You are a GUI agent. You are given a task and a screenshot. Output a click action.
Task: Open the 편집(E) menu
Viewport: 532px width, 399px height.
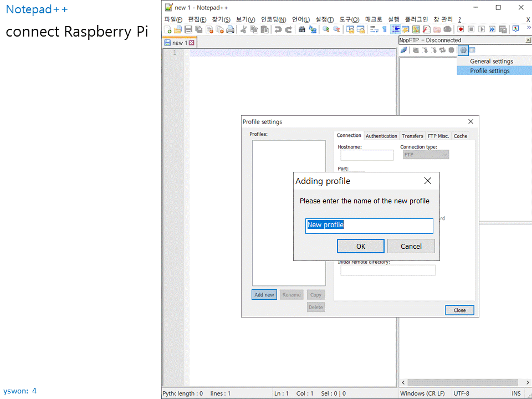click(197, 20)
